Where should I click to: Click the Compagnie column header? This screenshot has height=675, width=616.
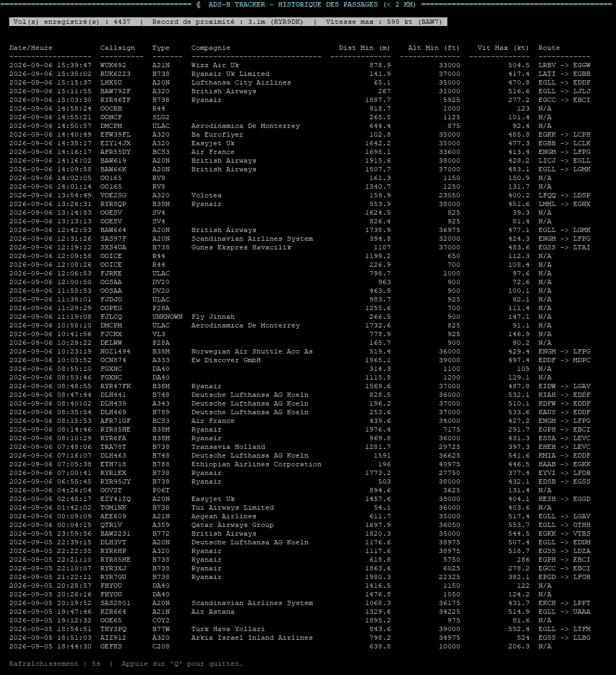pyautogui.click(x=211, y=48)
